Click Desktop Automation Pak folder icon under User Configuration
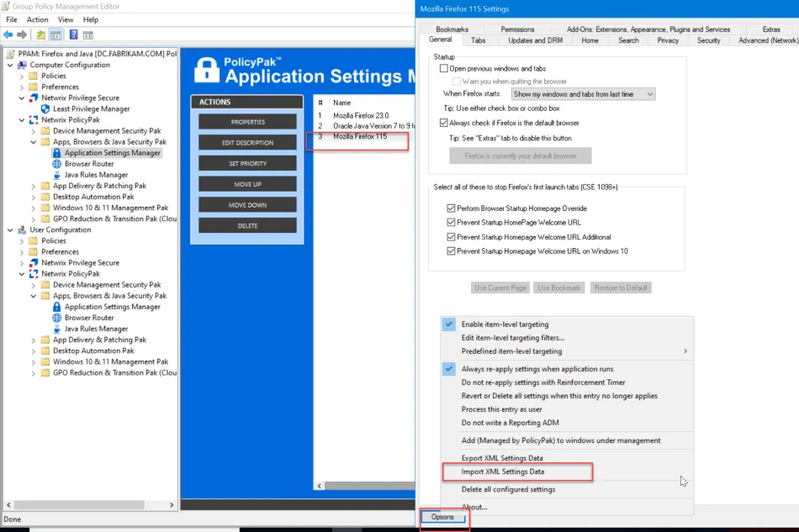The height and width of the screenshot is (532, 799). tap(45, 350)
